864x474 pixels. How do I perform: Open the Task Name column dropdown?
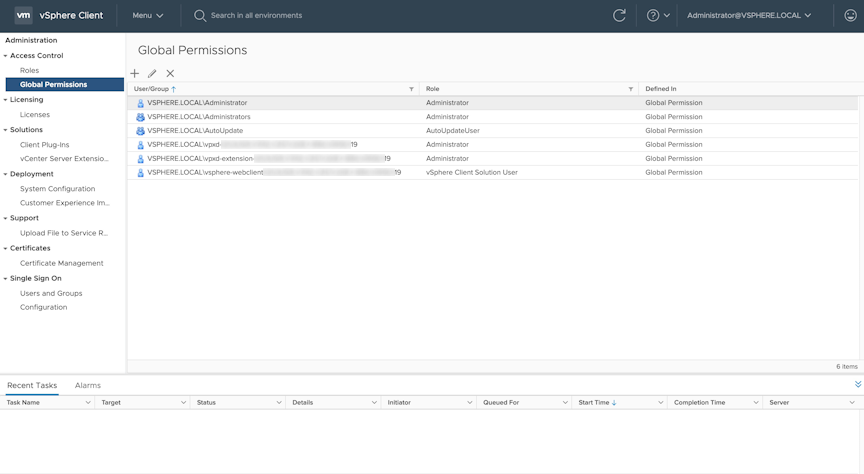[x=88, y=402]
